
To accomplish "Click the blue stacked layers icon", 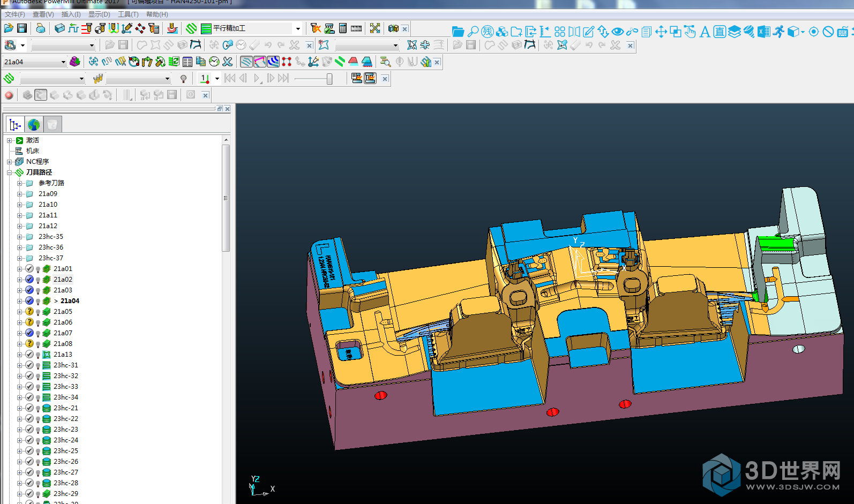I will point(735,32).
